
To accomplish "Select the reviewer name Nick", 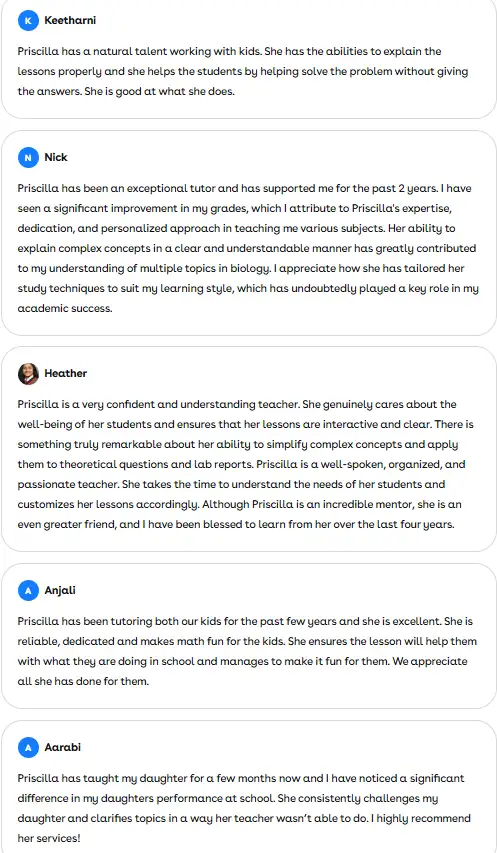I will pos(56,158).
